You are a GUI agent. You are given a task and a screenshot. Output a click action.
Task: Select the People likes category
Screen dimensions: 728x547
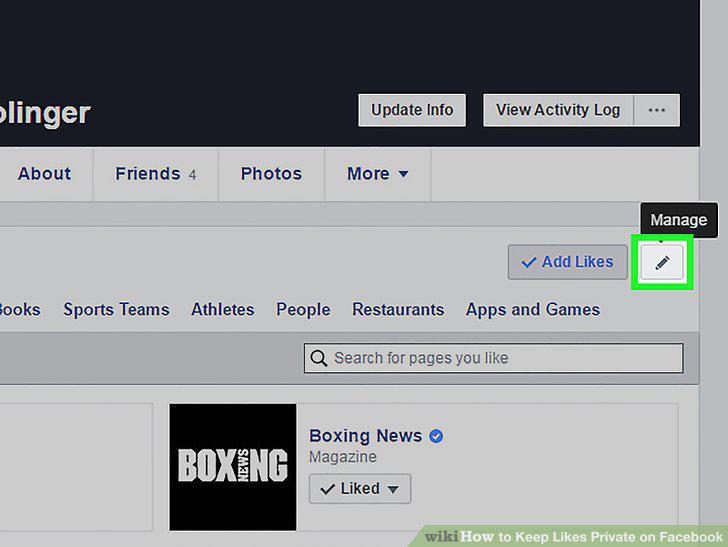point(303,309)
